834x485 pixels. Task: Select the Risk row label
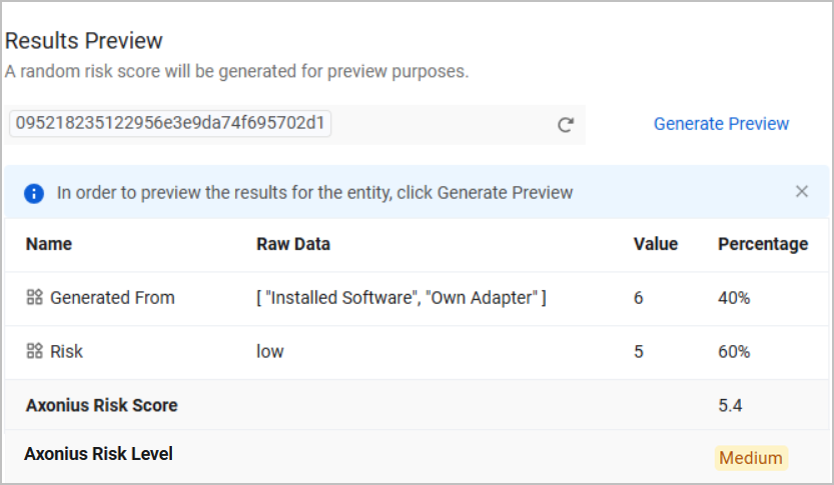point(66,352)
